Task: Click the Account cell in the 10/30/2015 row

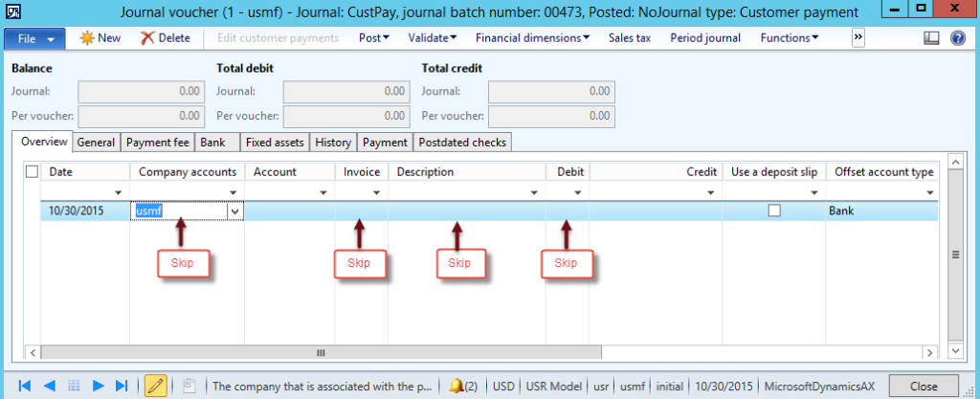Action: click(x=289, y=211)
